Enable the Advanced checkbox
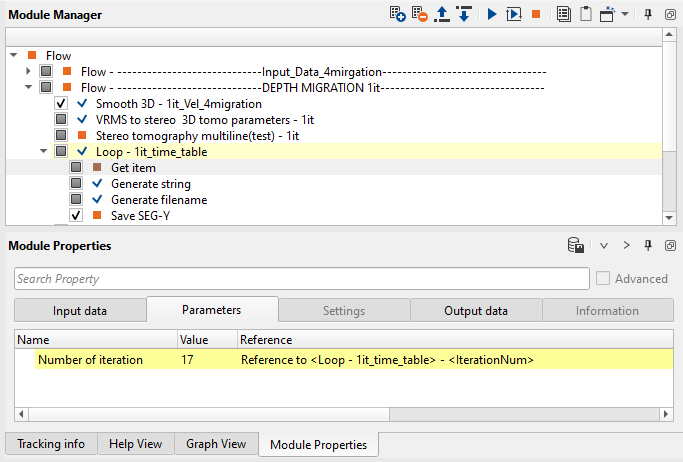Image resolution: width=683 pixels, height=462 pixels. pyautogui.click(x=602, y=279)
